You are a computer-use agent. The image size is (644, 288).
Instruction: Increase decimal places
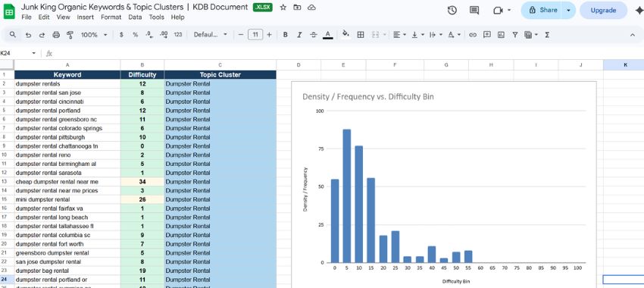point(164,35)
